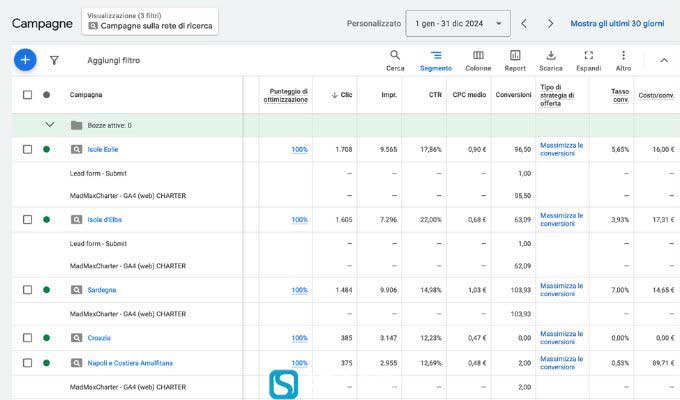Open Croazia 100% optimization score
680x400 pixels.
tap(299, 338)
